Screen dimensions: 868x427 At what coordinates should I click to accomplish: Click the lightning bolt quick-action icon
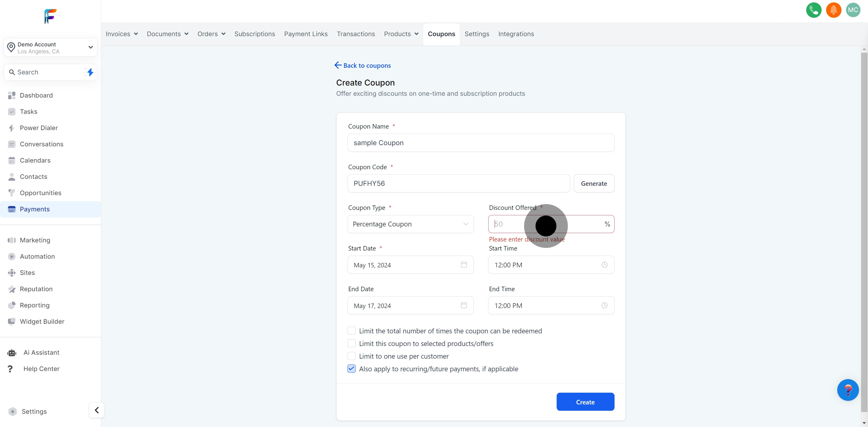[x=90, y=72]
